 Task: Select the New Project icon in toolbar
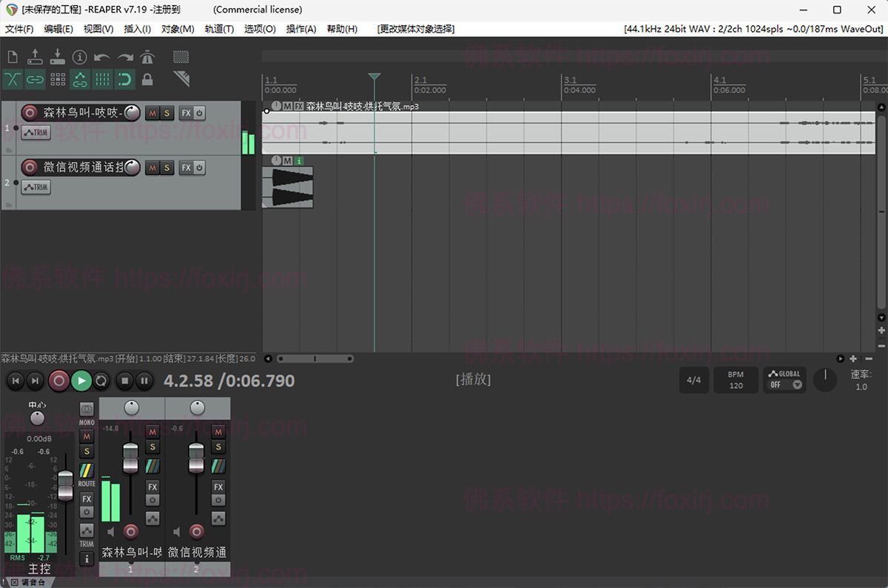[13, 56]
